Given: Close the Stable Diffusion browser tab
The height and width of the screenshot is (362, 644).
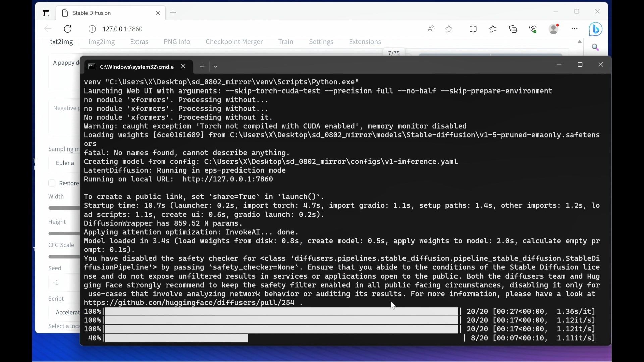Looking at the screenshot, I should (x=158, y=13).
